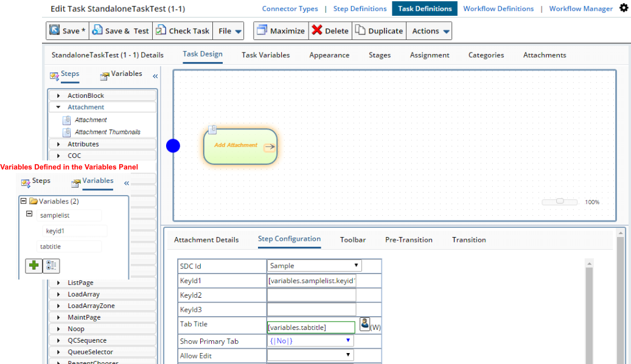
Task: Click the Tab Title input field
Action: 311,327
